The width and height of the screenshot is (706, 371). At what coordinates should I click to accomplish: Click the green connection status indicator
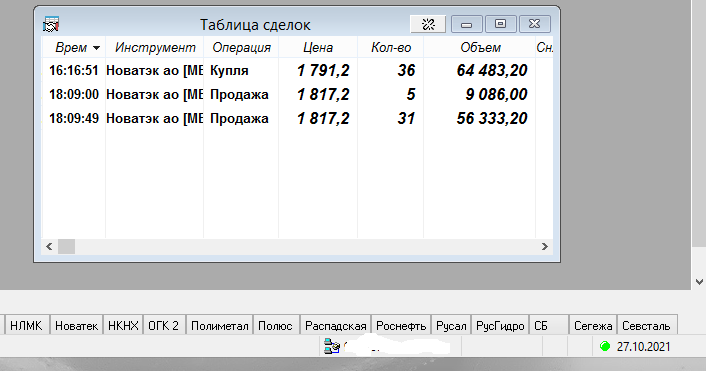[605, 346]
